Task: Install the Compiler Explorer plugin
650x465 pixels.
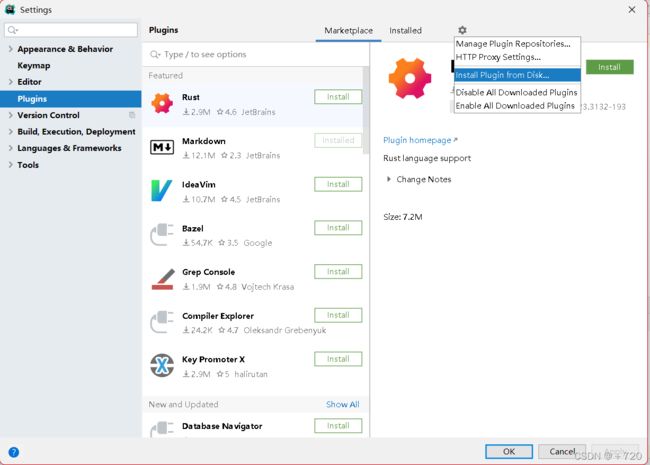Action: tap(338, 315)
